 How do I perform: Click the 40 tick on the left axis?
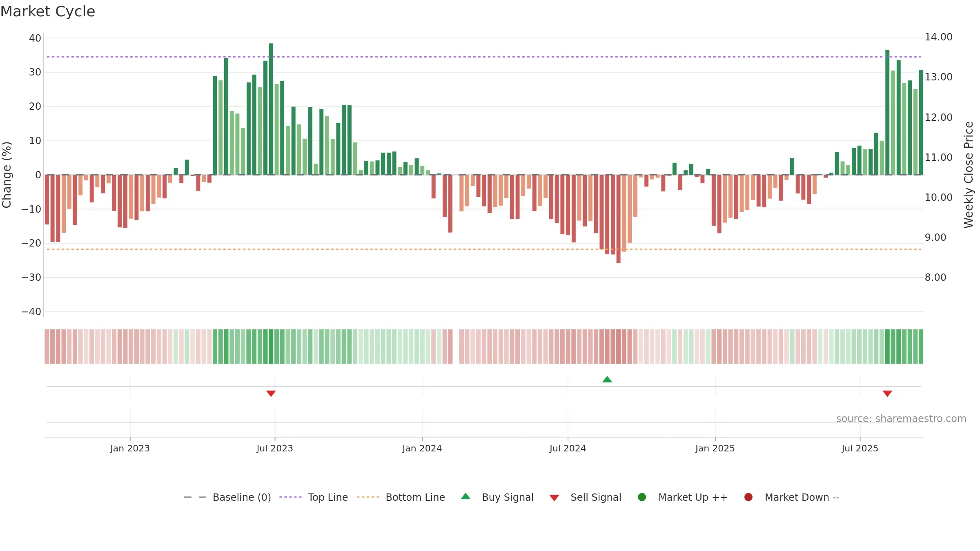[x=35, y=38]
